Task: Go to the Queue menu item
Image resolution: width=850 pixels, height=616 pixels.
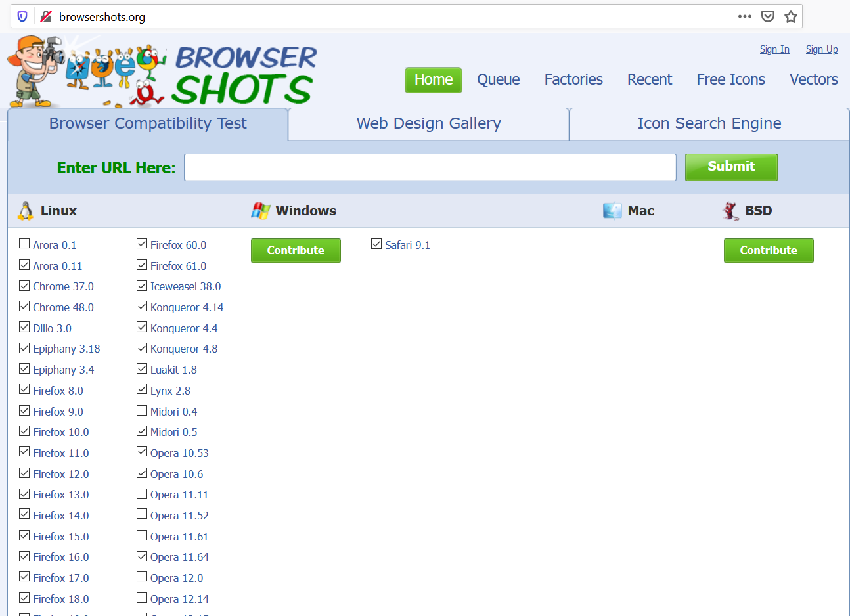Action: click(498, 80)
